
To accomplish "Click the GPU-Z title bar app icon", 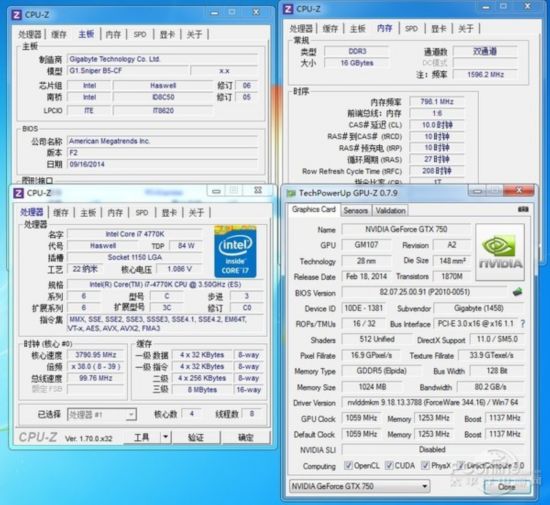I will (291, 193).
